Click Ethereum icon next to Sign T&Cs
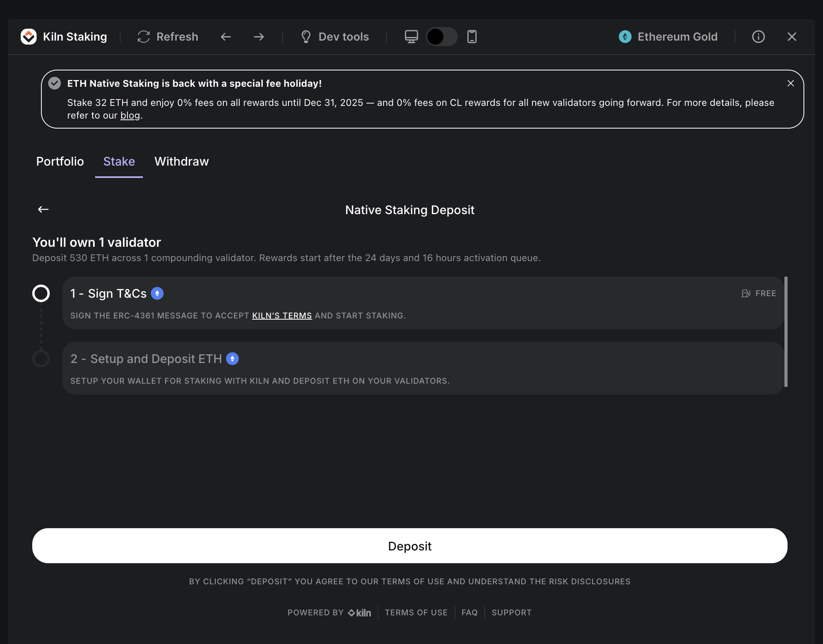This screenshot has width=823, height=644. (157, 293)
